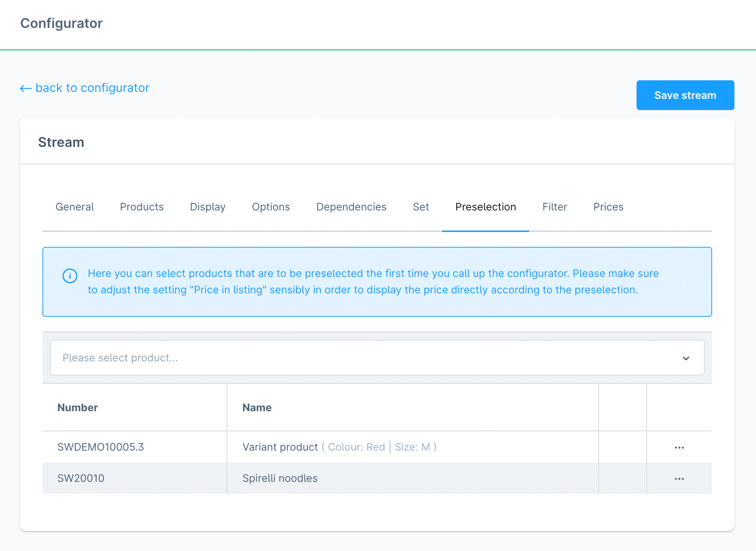
Task: Open actions menu for Spirelli noodles row
Action: tap(679, 478)
